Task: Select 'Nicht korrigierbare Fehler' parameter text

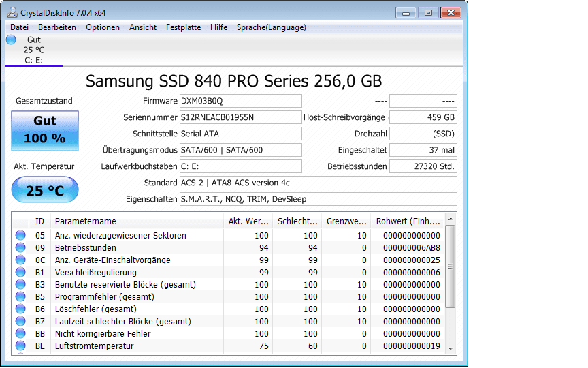Action: (103, 333)
